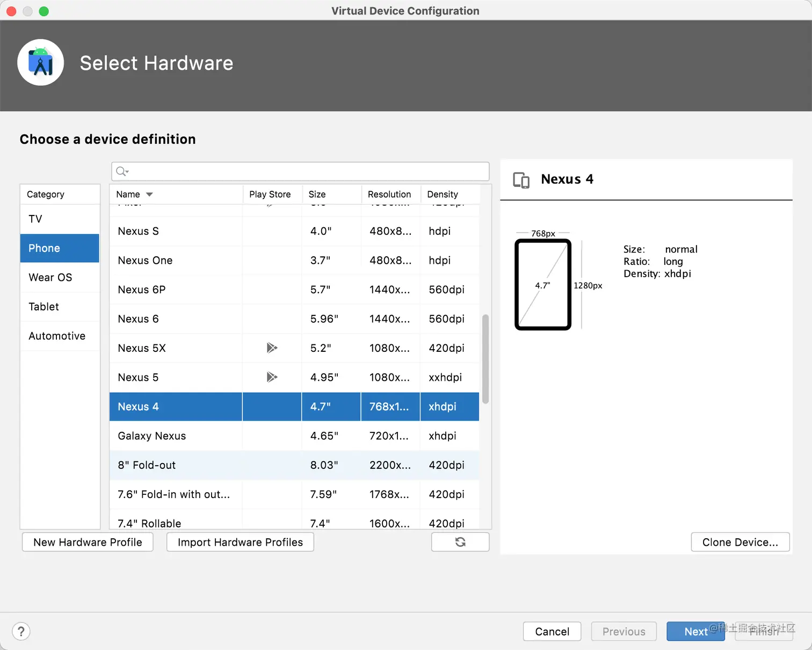Cancel the virtual device configuration
Viewport: 812px width, 650px height.
(x=552, y=632)
